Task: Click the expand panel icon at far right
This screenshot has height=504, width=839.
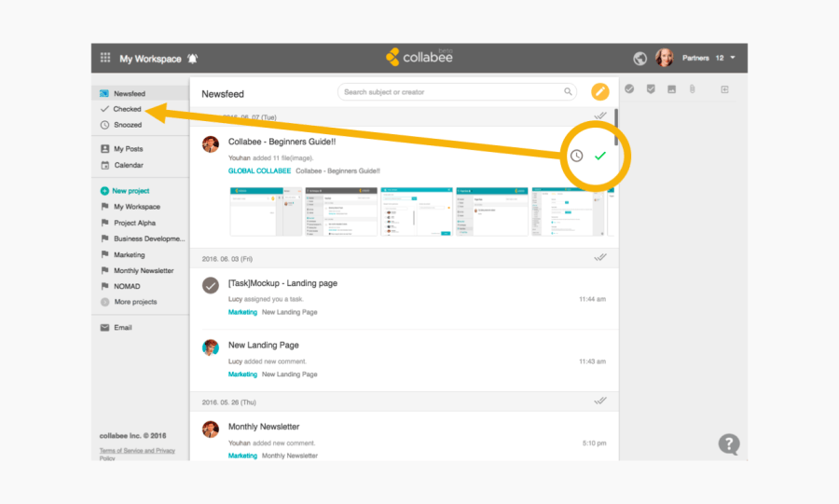Action: (724, 89)
